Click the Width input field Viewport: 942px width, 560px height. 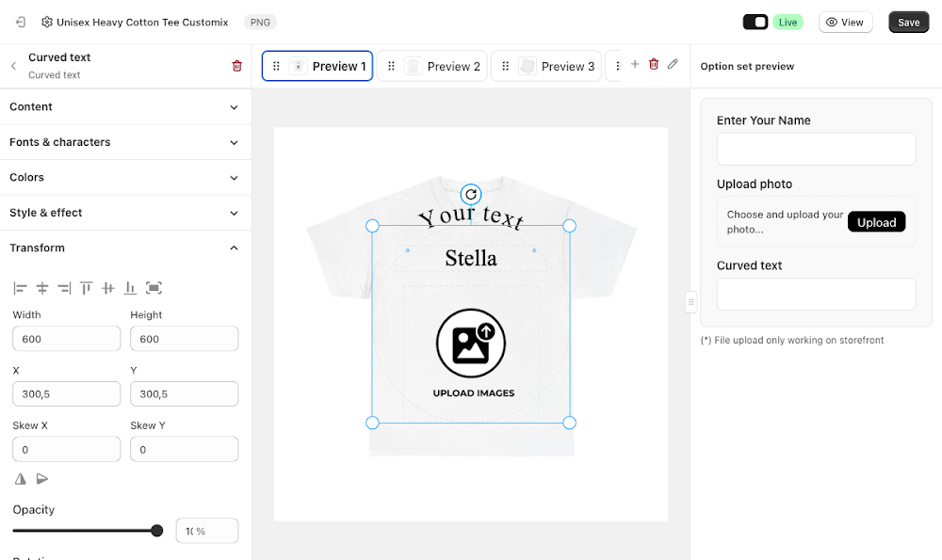pos(67,339)
